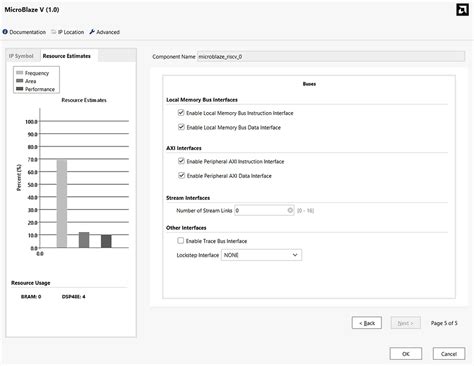Confirm settings with the OK button
The width and height of the screenshot is (474, 366).
pyautogui.click(x=406, y=354)
